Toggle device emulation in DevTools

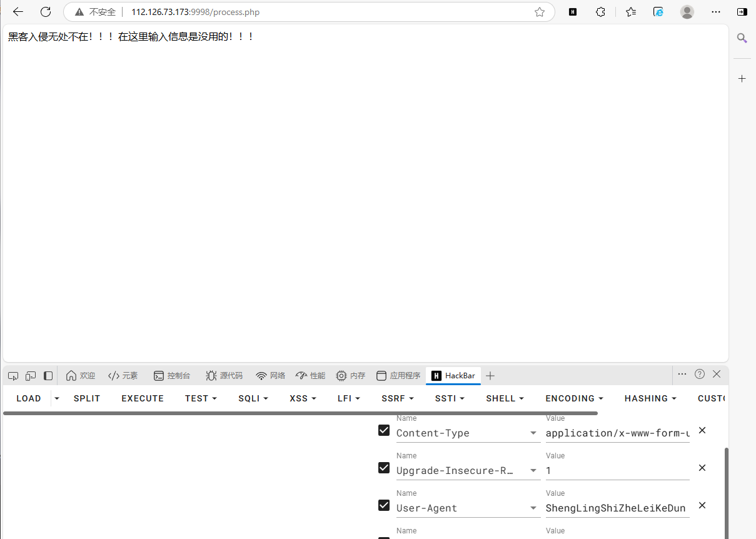pyautogui.click(x=31, y=376)
